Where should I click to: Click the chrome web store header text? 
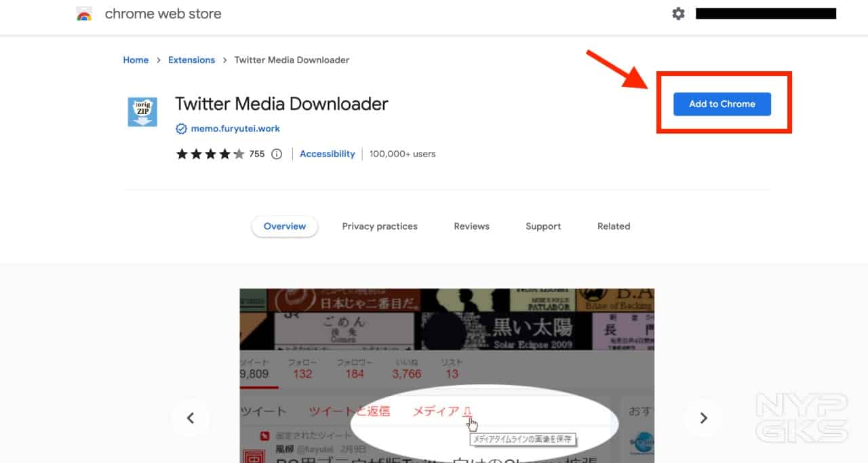coord(163,14)
